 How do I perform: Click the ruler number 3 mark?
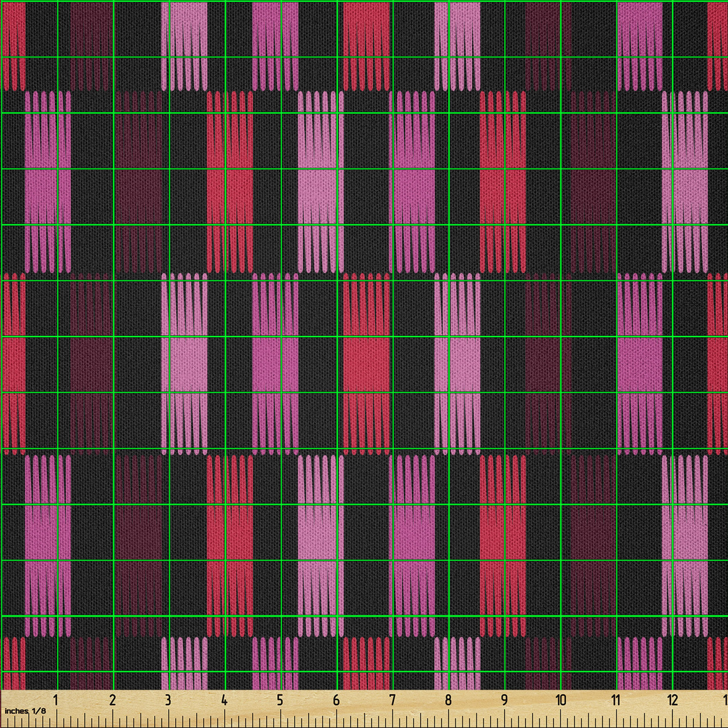coord(168,700)
